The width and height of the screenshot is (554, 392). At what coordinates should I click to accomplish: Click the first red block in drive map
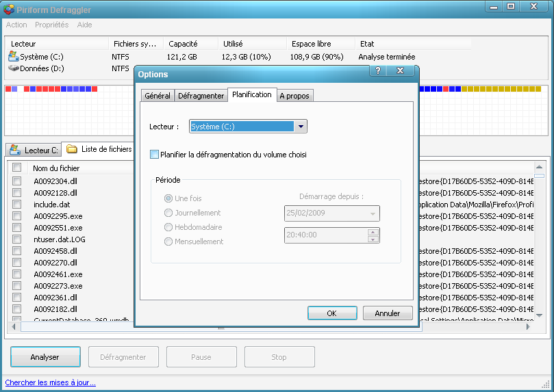[x=8, y=89]
